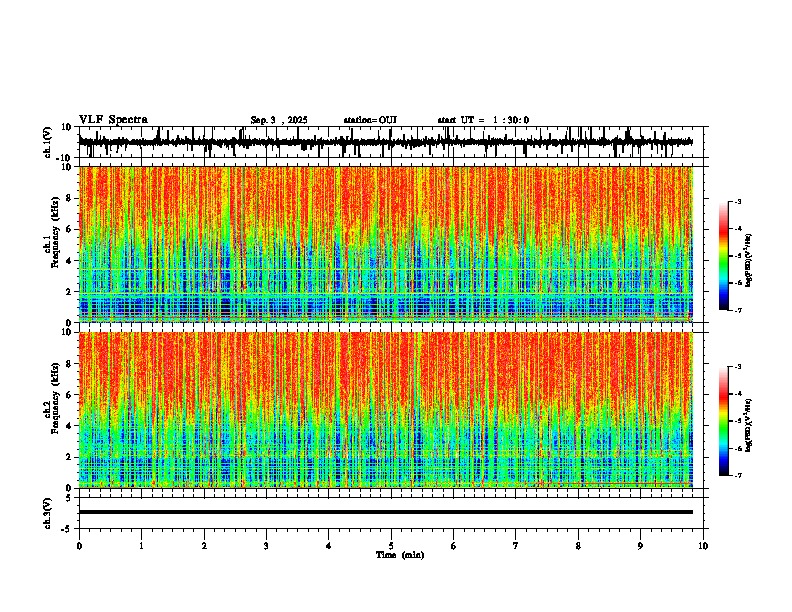Click time axis tick label "0"
The width and height of the screenshot is (792, 612).
[79, 546]
